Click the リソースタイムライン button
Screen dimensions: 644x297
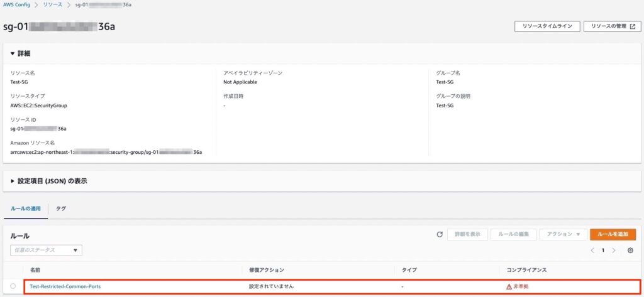[x=547, y=26]
